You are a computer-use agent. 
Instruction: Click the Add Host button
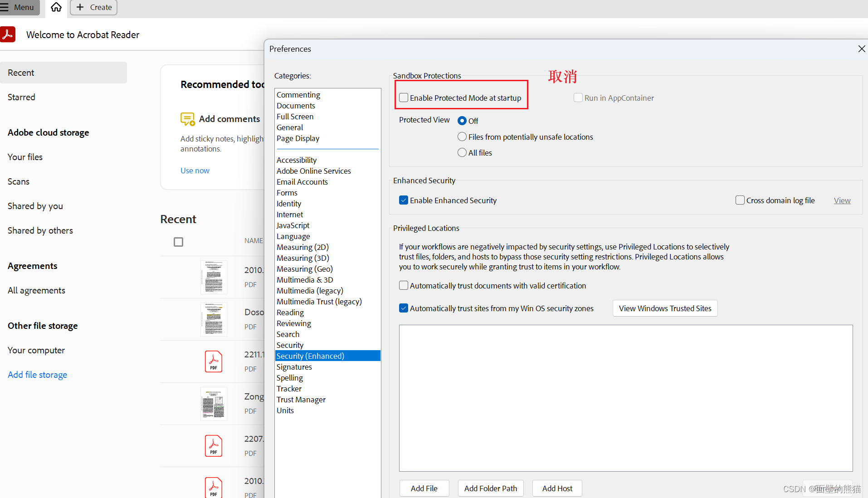(557, 488)
